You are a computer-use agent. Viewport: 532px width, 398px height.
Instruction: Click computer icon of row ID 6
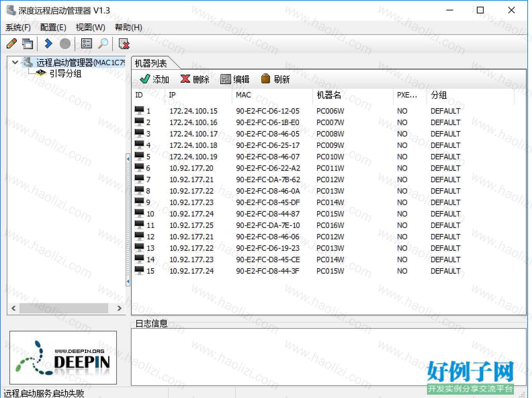click(139, 167)
